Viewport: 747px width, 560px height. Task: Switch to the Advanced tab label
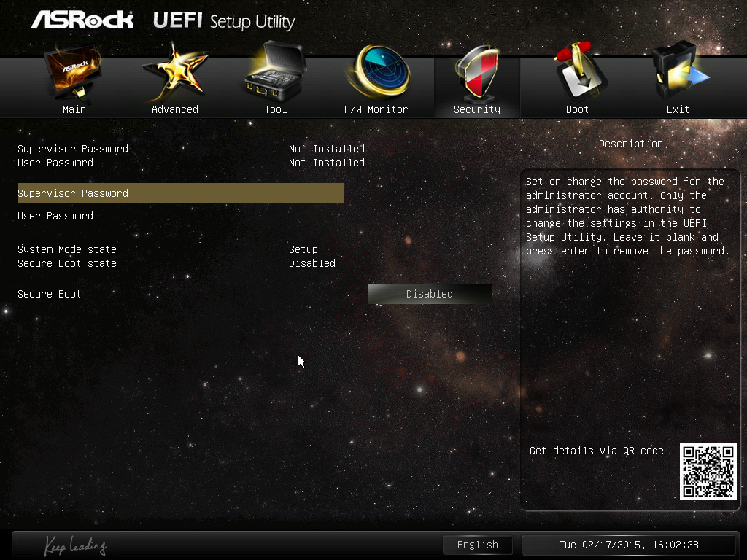pyautogui.click(x=175, y=109)
